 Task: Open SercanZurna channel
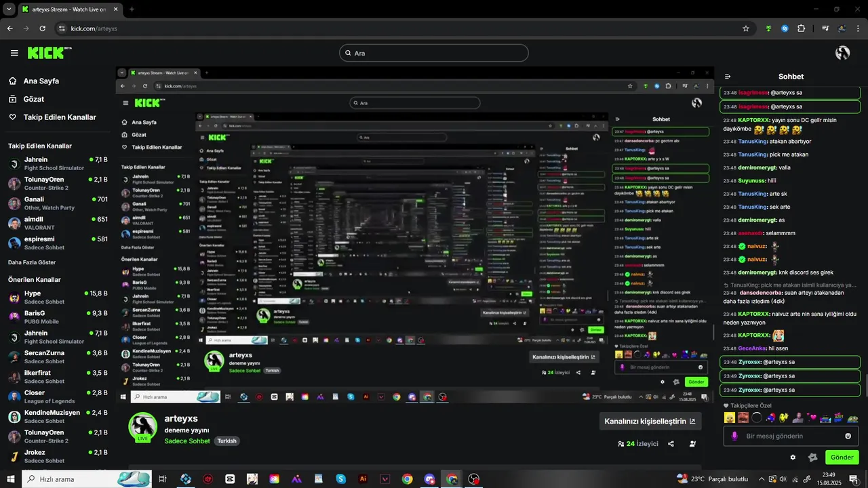tap(58, 357)
